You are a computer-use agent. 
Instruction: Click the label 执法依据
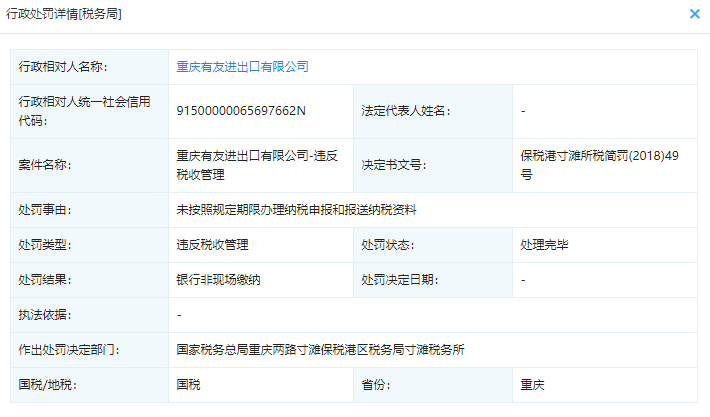45,315
